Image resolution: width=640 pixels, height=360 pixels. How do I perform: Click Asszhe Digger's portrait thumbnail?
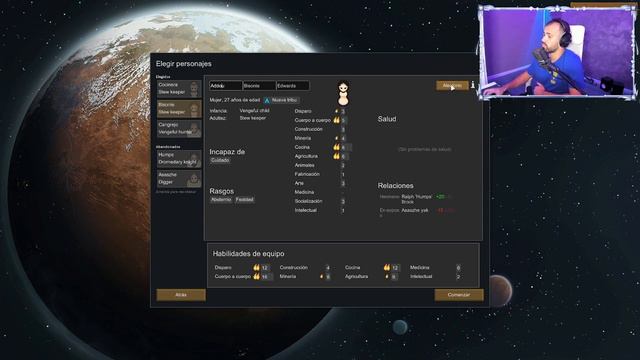coord(194,179)
